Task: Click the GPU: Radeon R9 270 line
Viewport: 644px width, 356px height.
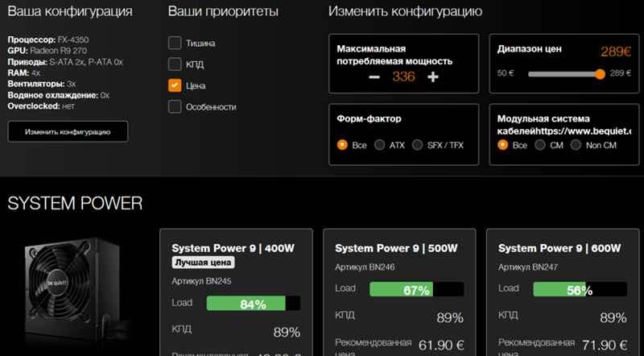Action: (47, 51)
